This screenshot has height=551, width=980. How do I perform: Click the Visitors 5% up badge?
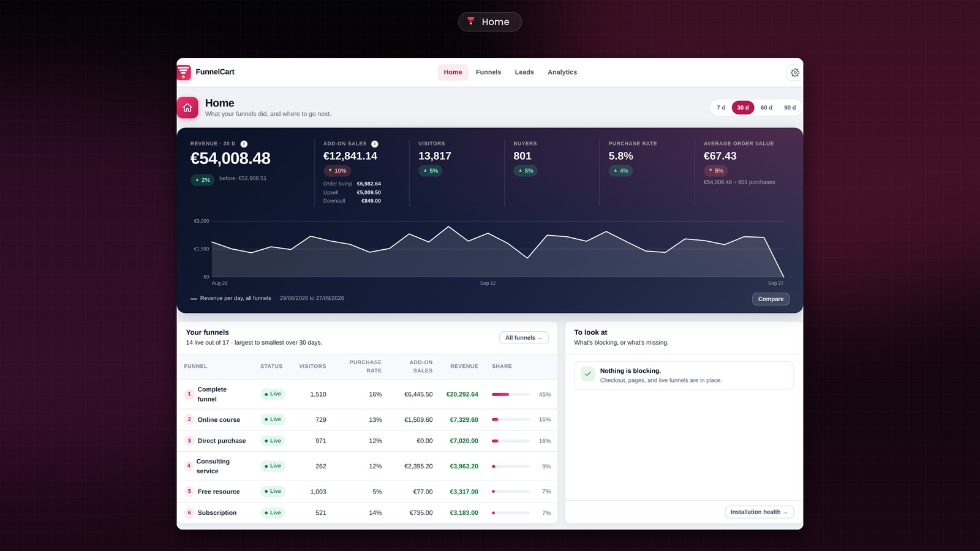click(431, 171)
